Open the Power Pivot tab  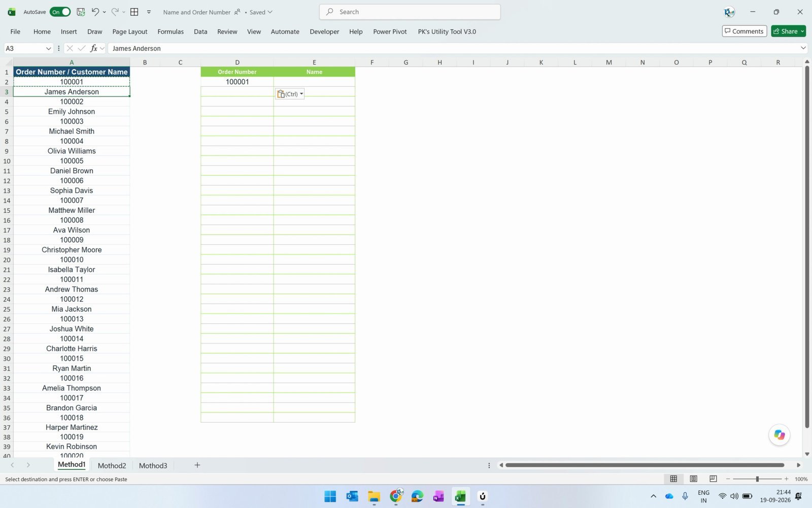click(x=390, y=31)
